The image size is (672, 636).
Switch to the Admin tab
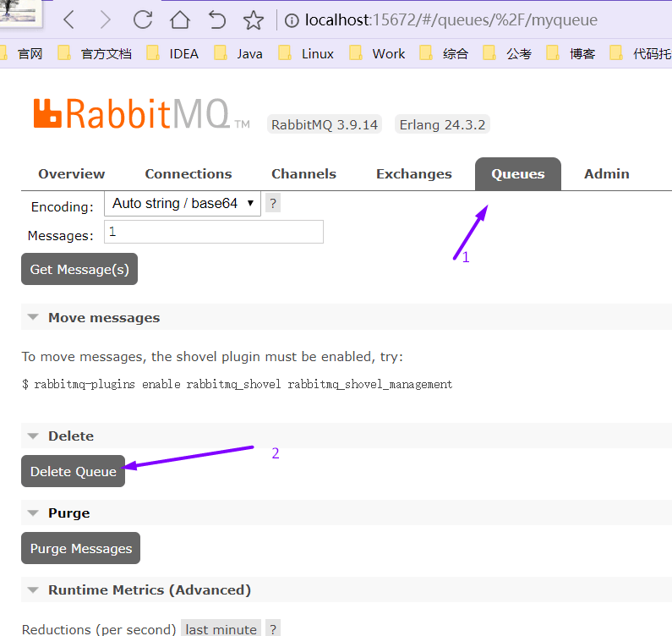pos(607,173)
